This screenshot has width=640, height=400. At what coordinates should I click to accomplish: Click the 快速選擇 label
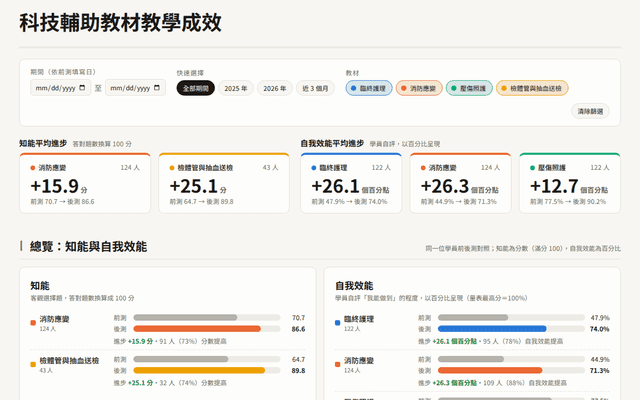(x=190, y=73)
